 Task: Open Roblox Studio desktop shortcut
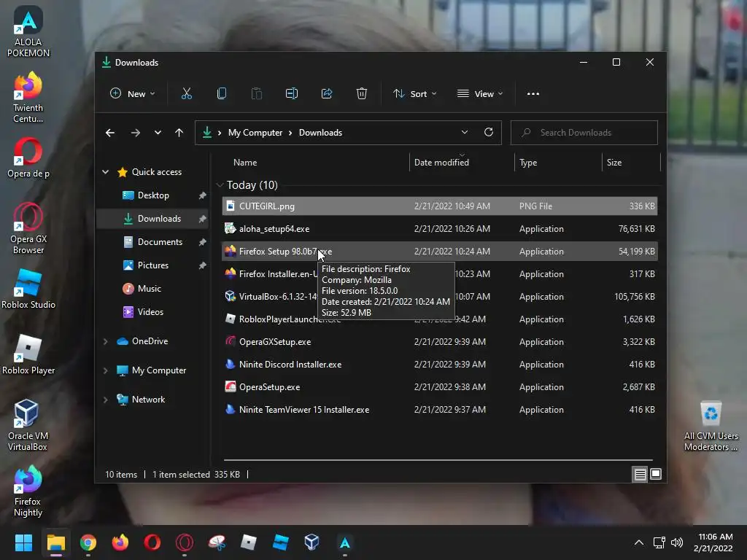pos(28,289)
